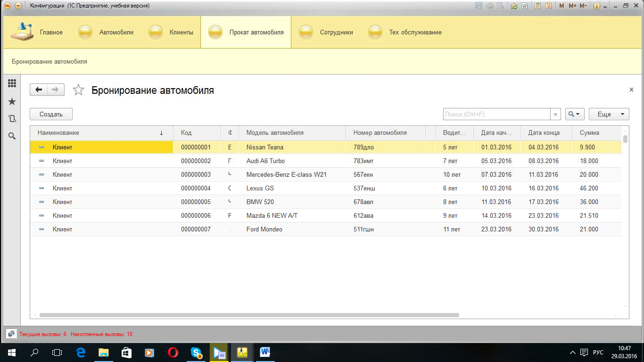644x362 pixels.
Task: Switch the РУС input language indicator
Action: [x=598, y=352]
